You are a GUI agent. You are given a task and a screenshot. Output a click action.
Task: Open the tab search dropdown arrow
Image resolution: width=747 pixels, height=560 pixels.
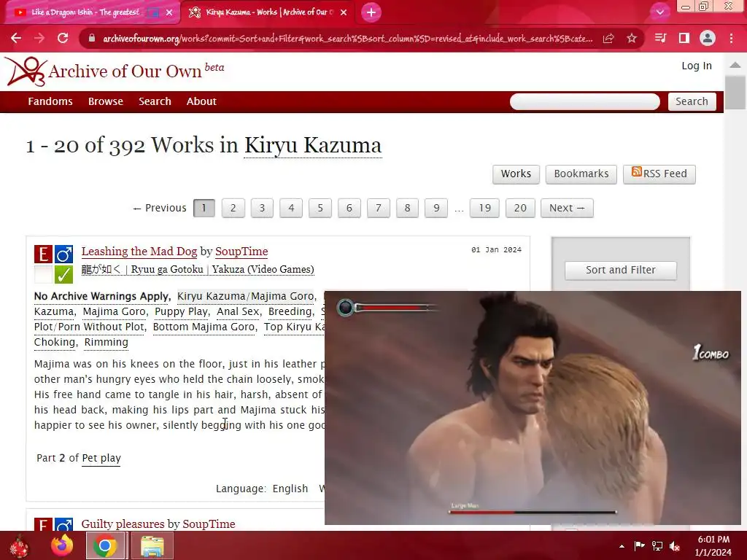[x=659, y=12]
